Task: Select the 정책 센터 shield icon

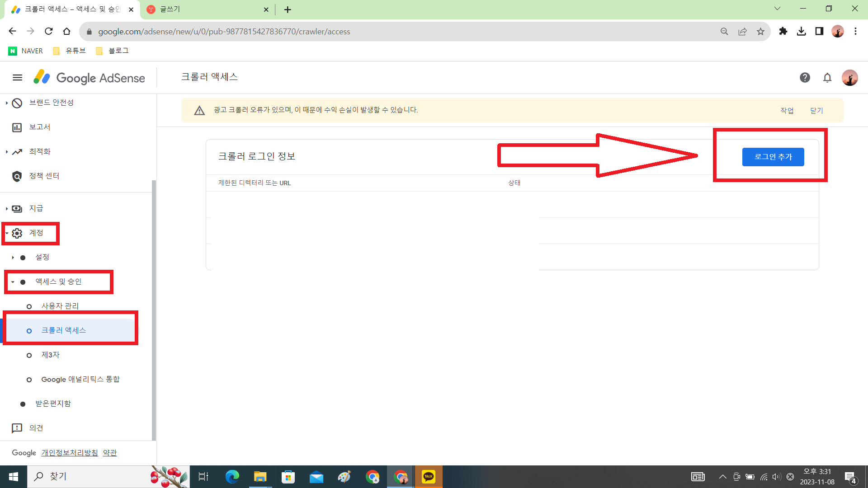Action: pyautogui.click(x=17, y=176)
